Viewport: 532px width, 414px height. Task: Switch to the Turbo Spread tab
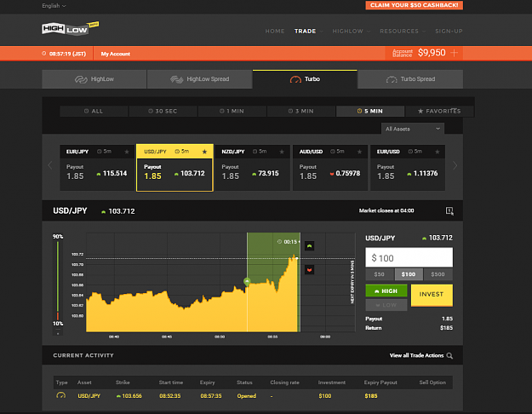(410, 79)
